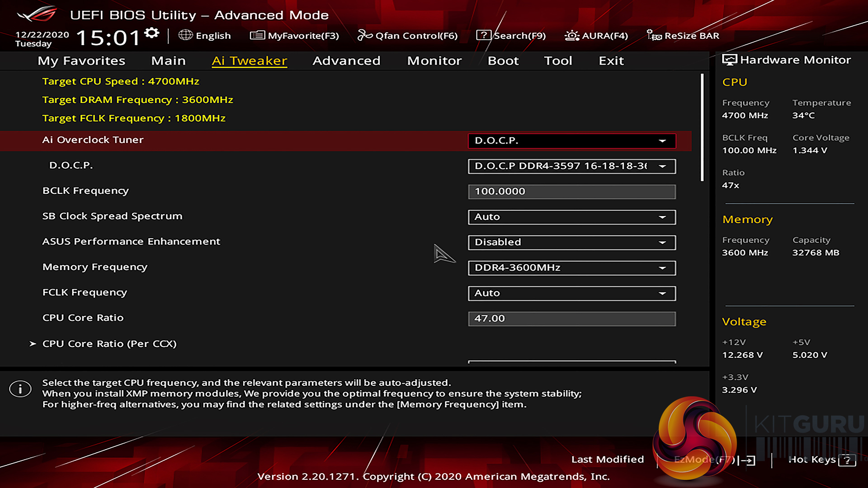Click the Hot Keys question mark icon
The width and height of the screenshot is (868, 488).
847,460
